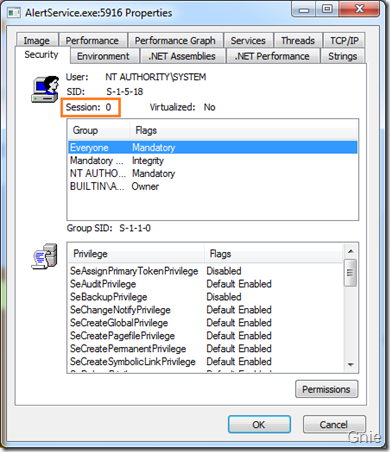
Task: Open the Strings tab
Action: pos(342,56)
